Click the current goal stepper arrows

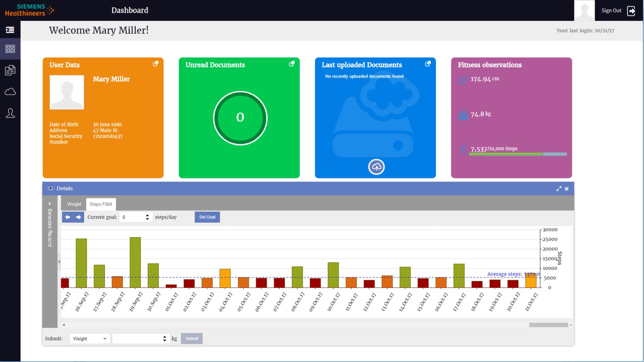(x=147, y=217)
